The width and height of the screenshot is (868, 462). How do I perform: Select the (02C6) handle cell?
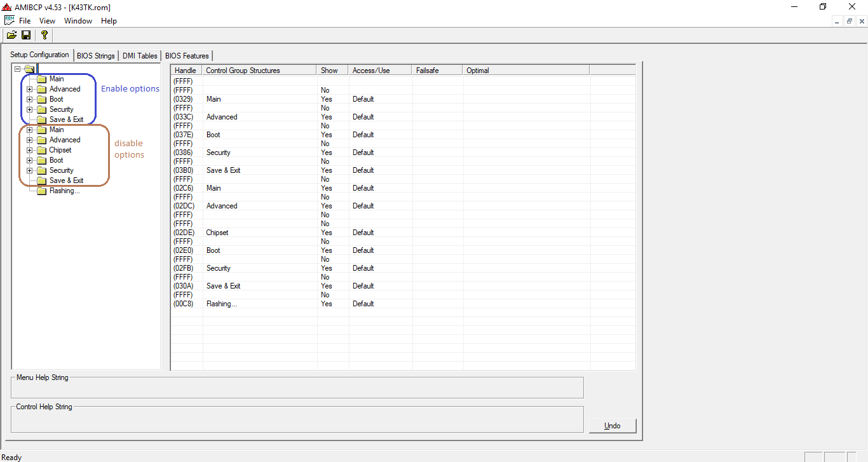(x=184, y=188)
